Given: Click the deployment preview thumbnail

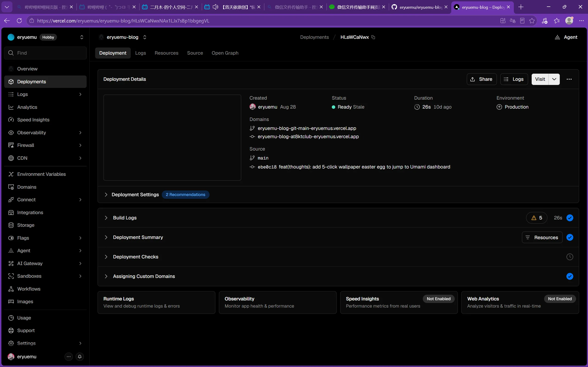Looking at the screenshot, I should point(172,137).
